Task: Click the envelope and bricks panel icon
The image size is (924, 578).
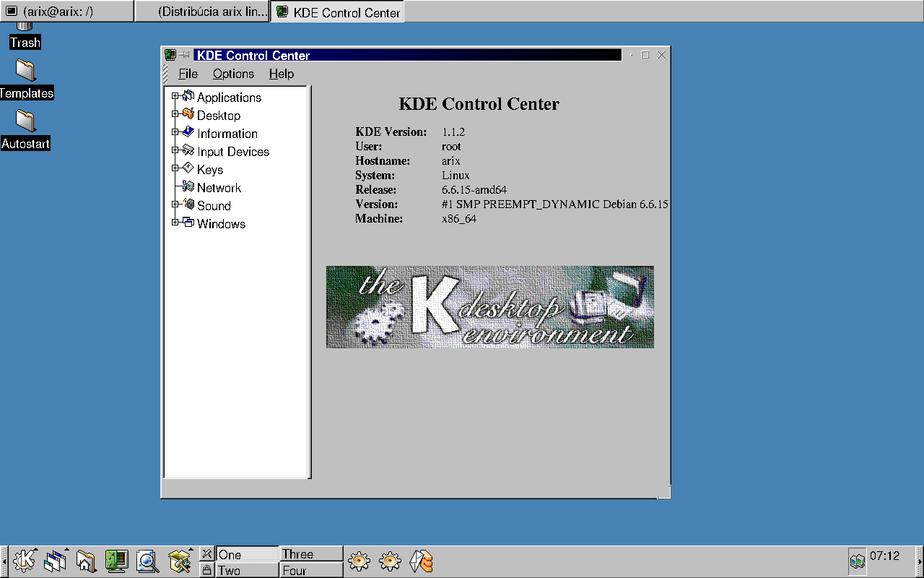Action: pyautogui.click(x=421, y=561)
